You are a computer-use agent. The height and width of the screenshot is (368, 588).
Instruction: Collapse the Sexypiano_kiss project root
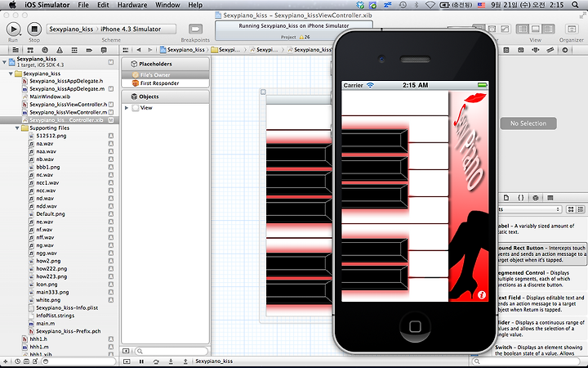pos(4,62)
